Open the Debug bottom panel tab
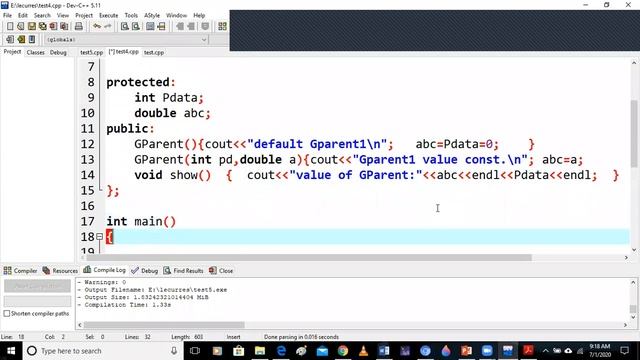 (144, 271)
